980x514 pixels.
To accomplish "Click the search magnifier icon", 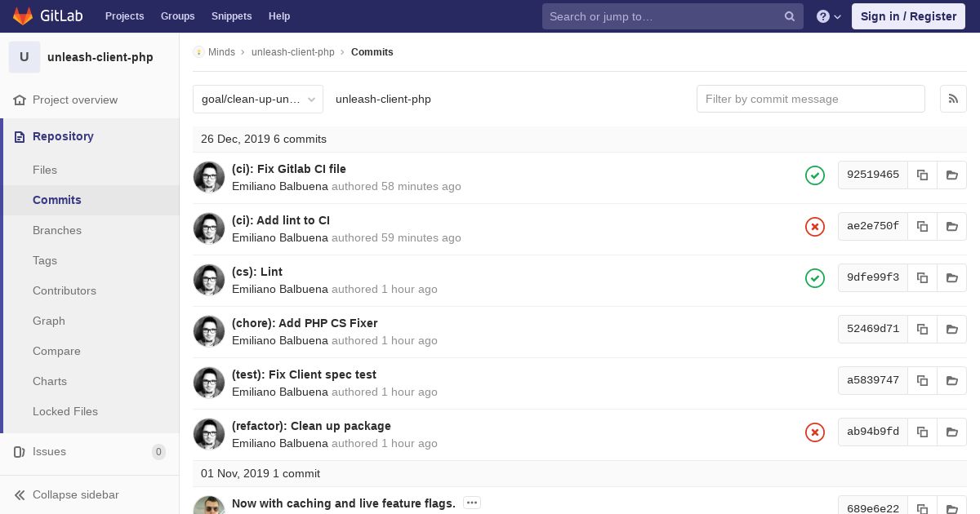I will click(790, 16).
